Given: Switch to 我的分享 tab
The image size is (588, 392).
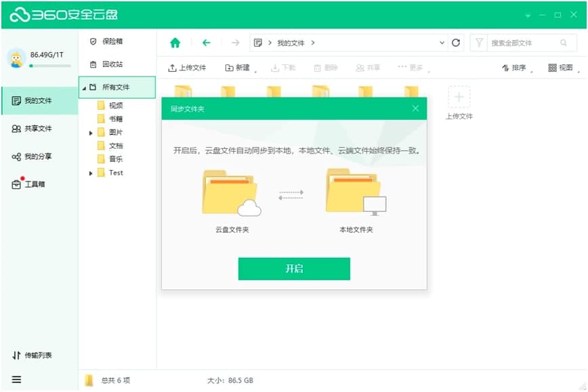Looking at the screenshot, I should point(33,156).
